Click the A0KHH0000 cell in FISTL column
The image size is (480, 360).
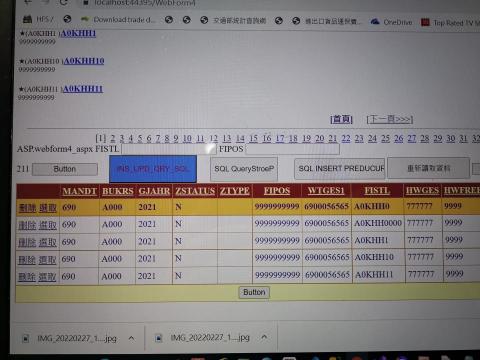tap(378, 223)
